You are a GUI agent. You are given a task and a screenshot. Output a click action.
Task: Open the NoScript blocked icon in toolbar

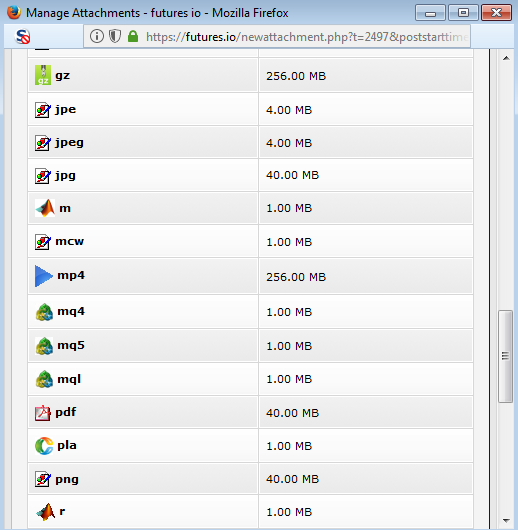23,37
